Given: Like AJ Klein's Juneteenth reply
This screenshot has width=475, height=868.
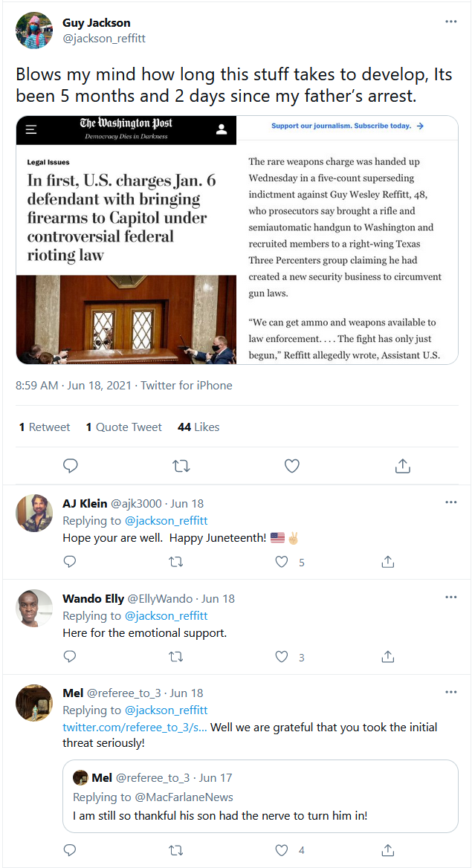Looking at the screenshot, I should [282, 562].
